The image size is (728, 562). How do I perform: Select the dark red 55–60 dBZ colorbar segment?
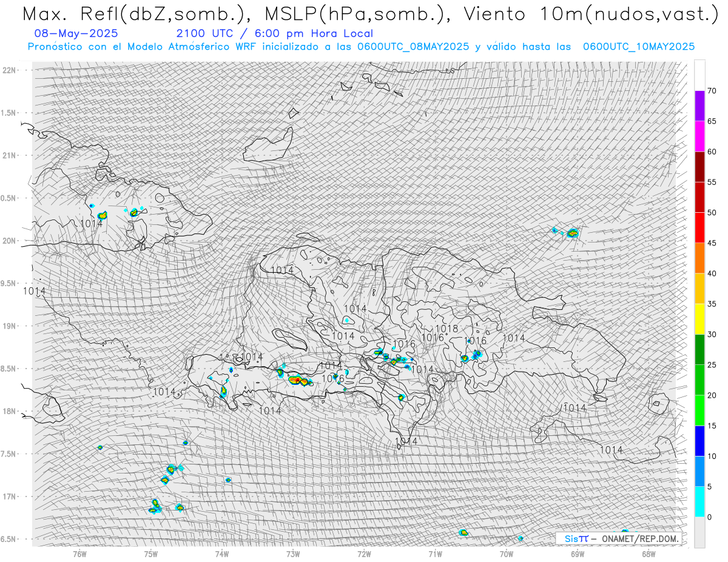(699, 167)
